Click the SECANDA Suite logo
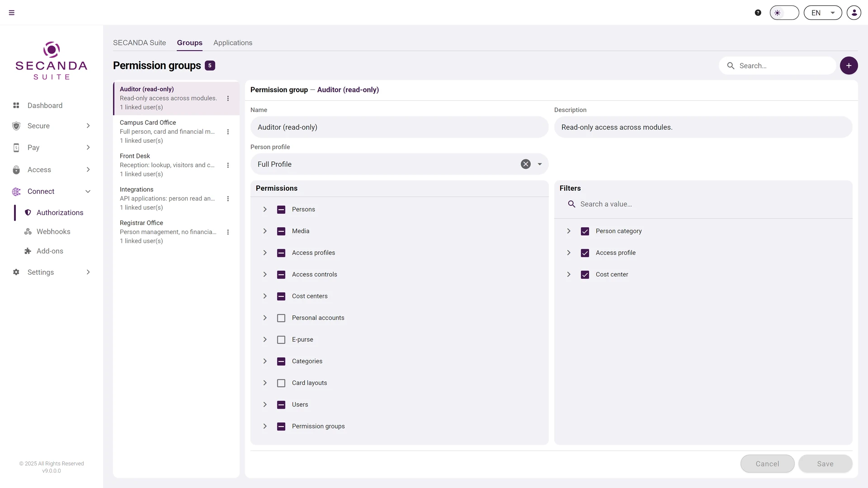Viewport: 868px width, 488px height. tap(52, 61)
